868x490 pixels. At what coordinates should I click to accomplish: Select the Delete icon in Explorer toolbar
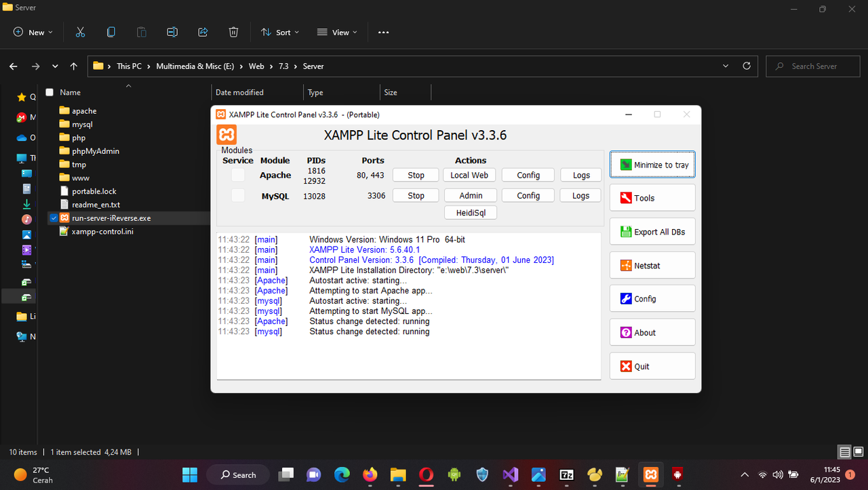point(233,32)
